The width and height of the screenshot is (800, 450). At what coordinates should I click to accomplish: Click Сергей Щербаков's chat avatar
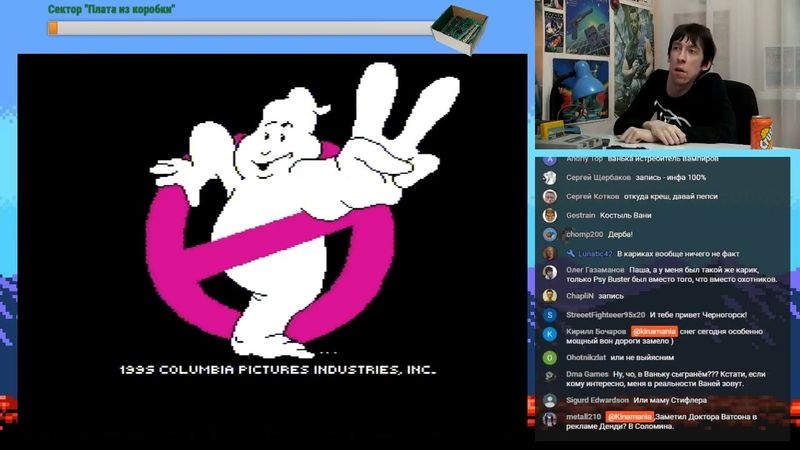(x=549, y=177)
